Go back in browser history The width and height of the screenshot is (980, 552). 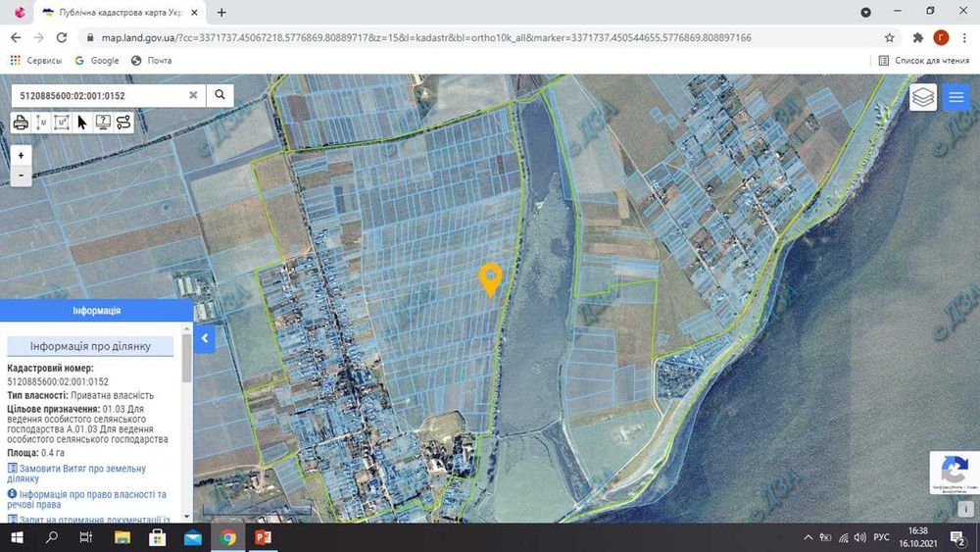pos(16,37)
